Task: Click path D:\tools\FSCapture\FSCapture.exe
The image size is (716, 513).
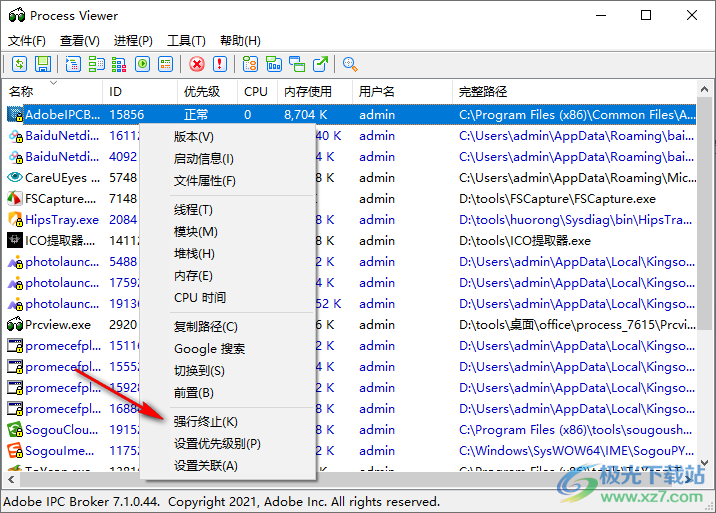Action: [557, 199]
